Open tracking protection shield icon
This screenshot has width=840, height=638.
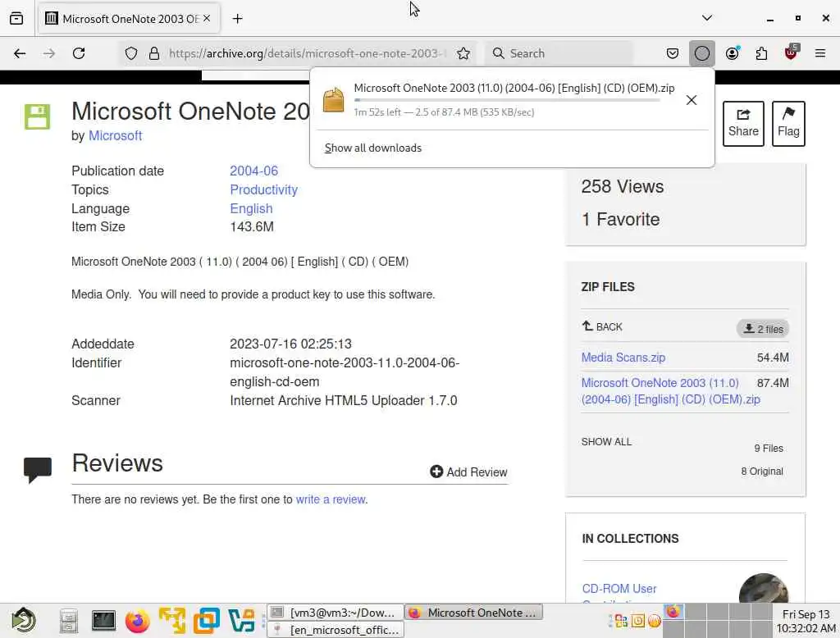pyautogui.click(x=131, y=53)
